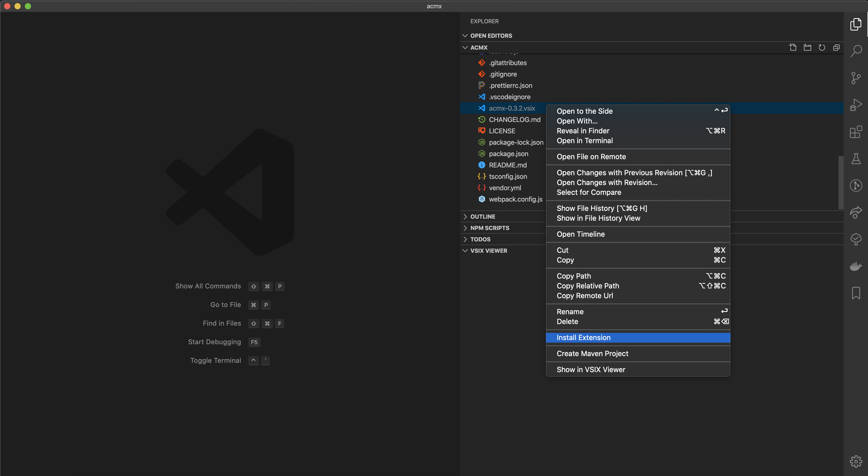Screen dimensions: 868x476
Task: Open the Explorer view icon in activity bar
Action: pyautogui.click(x=856, y=24)
